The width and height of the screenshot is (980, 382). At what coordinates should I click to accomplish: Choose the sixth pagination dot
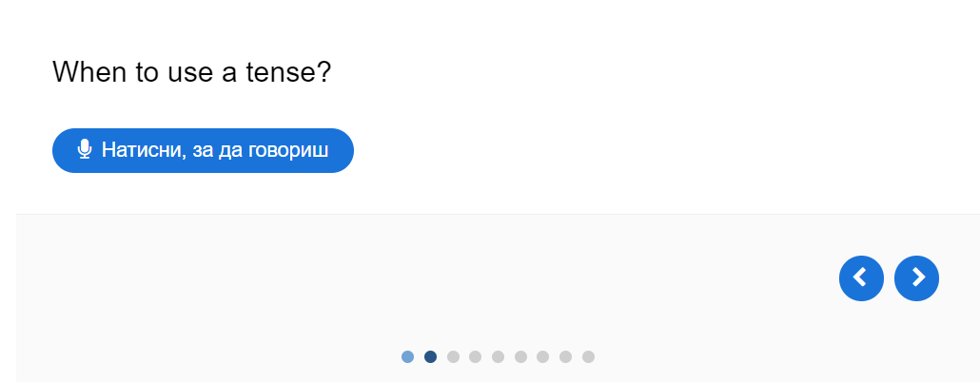pyautogui.click(x=520, y=357)
